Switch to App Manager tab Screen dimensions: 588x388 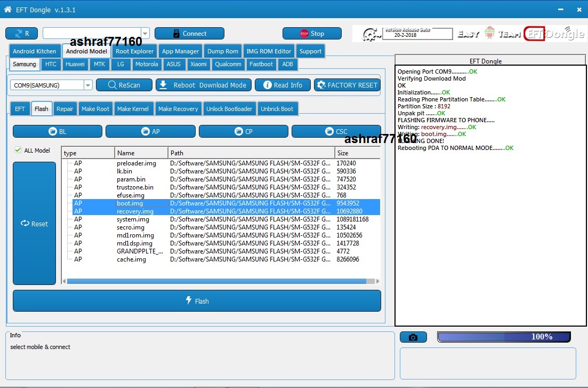point(180,51)
